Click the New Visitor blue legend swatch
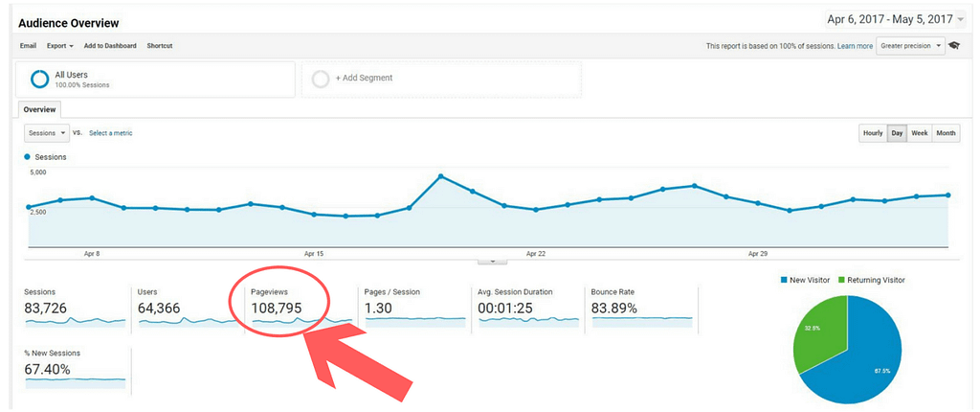980x412 pixels. [784, 281]
